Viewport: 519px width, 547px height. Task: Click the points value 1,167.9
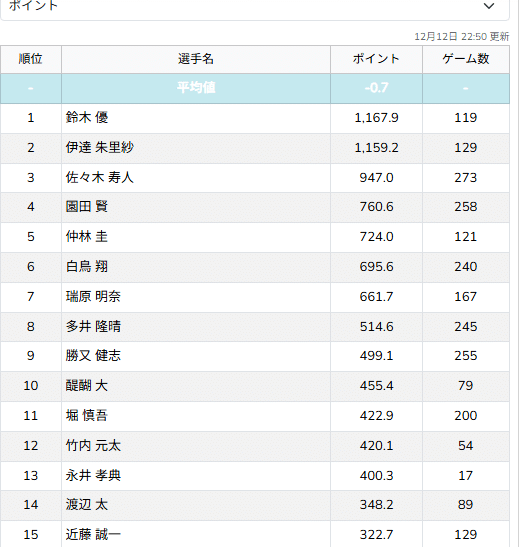coord(376,118)
